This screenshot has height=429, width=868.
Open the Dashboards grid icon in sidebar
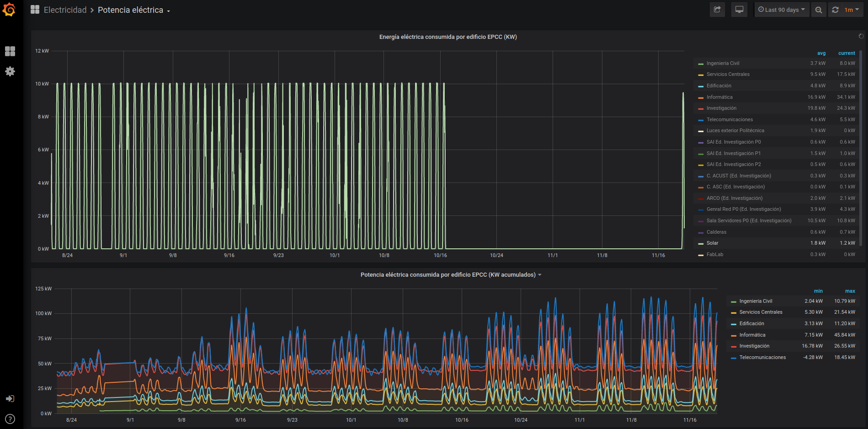[x=10, y=51]
